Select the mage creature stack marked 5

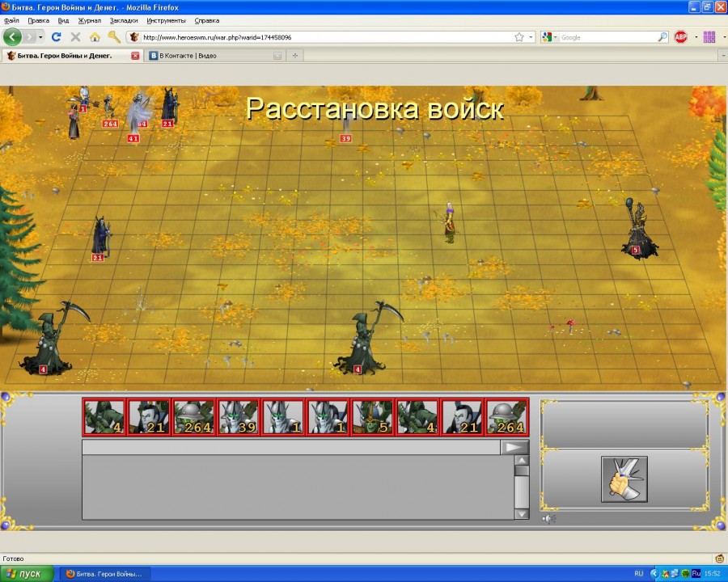click(639, 230)
